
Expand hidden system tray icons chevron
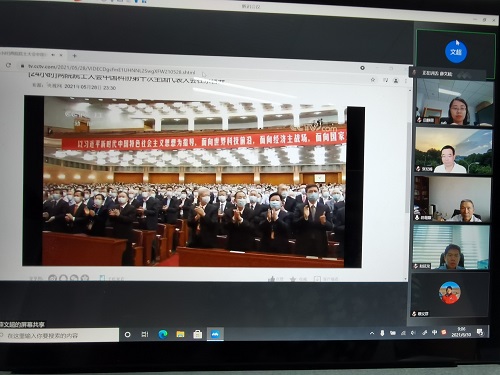(x=372, y=333)
